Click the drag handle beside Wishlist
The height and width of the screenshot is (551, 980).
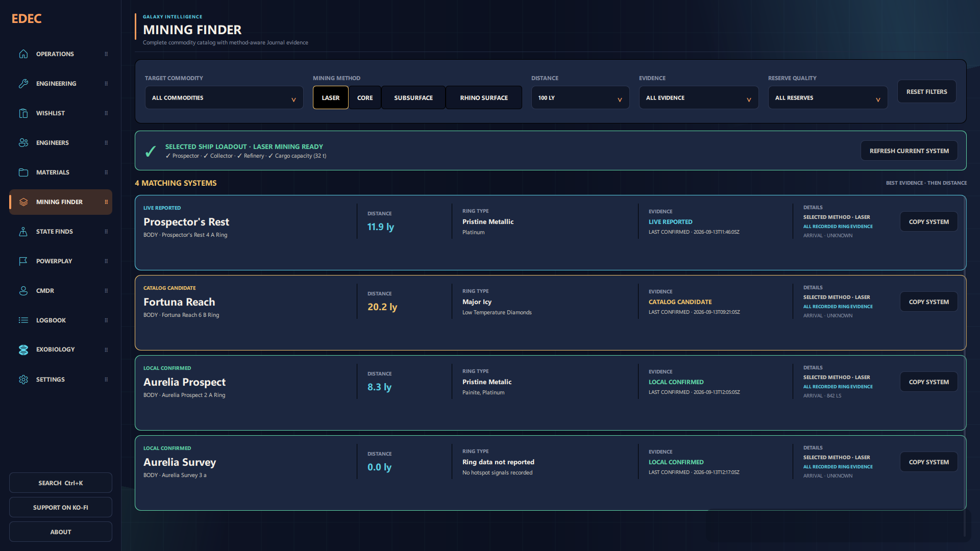tap(106, 113)
